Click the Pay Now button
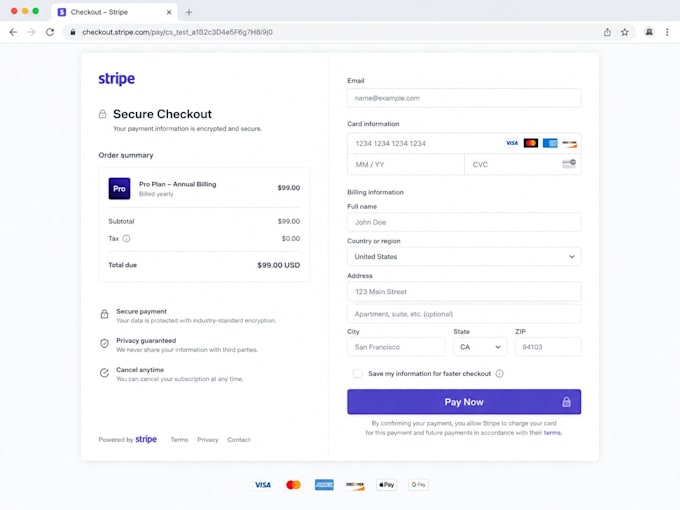680x510 pixels. (464, 402)
